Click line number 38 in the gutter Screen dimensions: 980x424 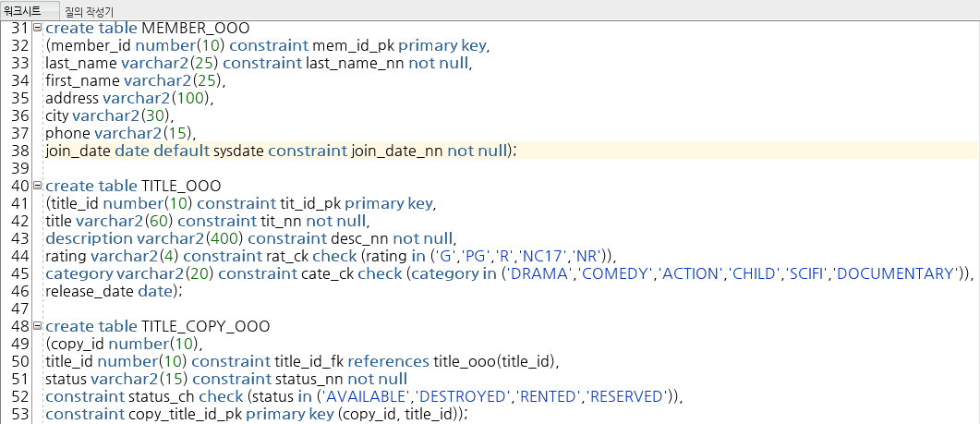pyautogui.click(x=20, y=151)
